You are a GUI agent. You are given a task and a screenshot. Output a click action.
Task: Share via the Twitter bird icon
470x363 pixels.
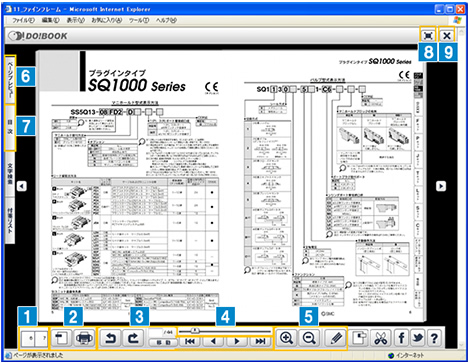(x=418, y=338)
